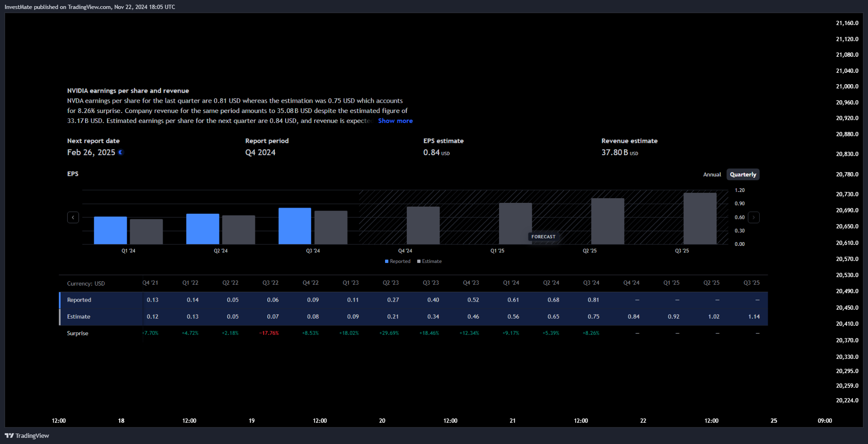Image resolution: width=868 pixels, height=444 pixels.
Task: Click the Q3 '25 column header in table
Action: click(x=752, y=283)
